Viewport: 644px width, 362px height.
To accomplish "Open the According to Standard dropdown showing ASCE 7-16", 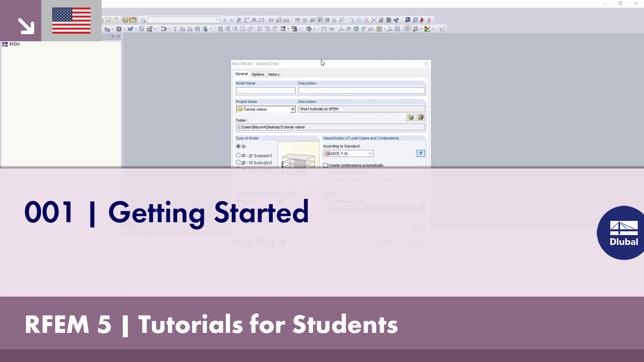I will click(370, 153).
